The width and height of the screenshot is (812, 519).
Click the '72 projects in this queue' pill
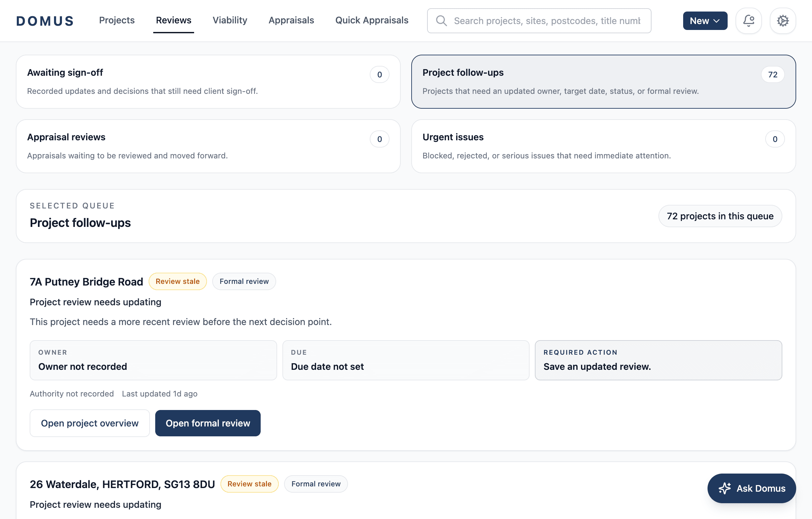720,216
